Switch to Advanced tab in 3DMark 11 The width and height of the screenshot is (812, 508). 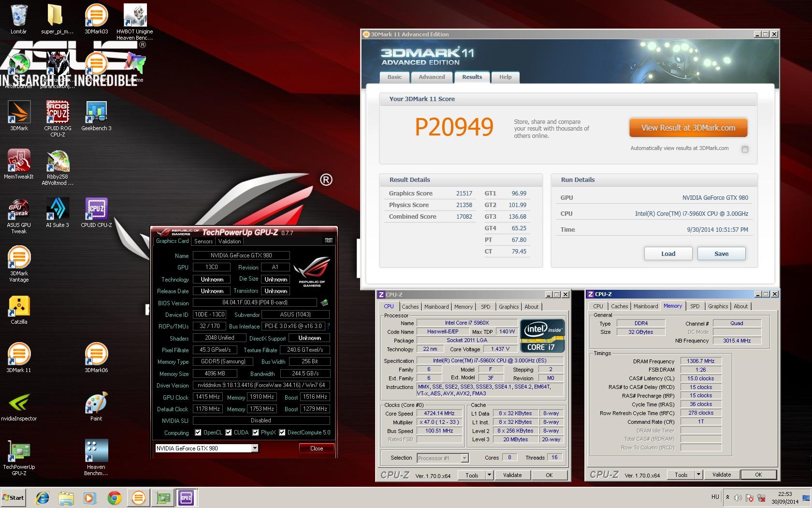point(432,77)
